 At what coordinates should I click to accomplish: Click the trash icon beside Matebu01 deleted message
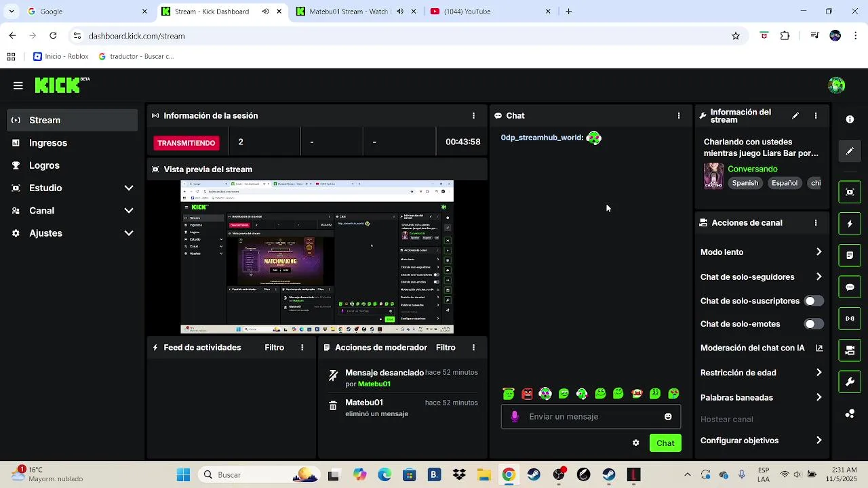click(333, 406)
